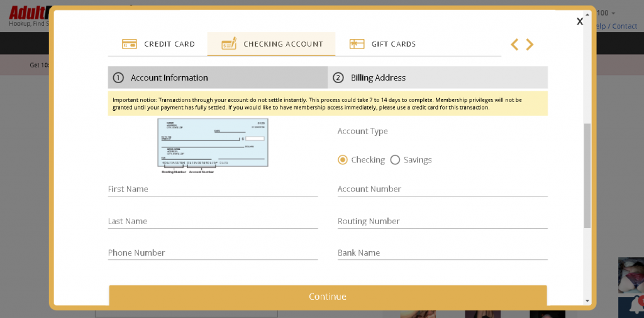Image resolution: width=644 pixels, height=318 pixels.
Task: Click the credit card icon
Action: pyautogui.click(x=130, y=44)
